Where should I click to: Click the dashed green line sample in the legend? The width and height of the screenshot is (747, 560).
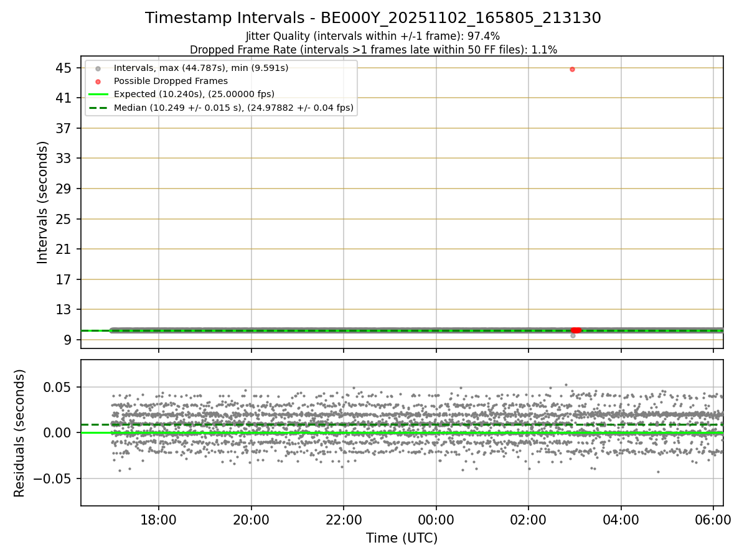coord(97,108)
